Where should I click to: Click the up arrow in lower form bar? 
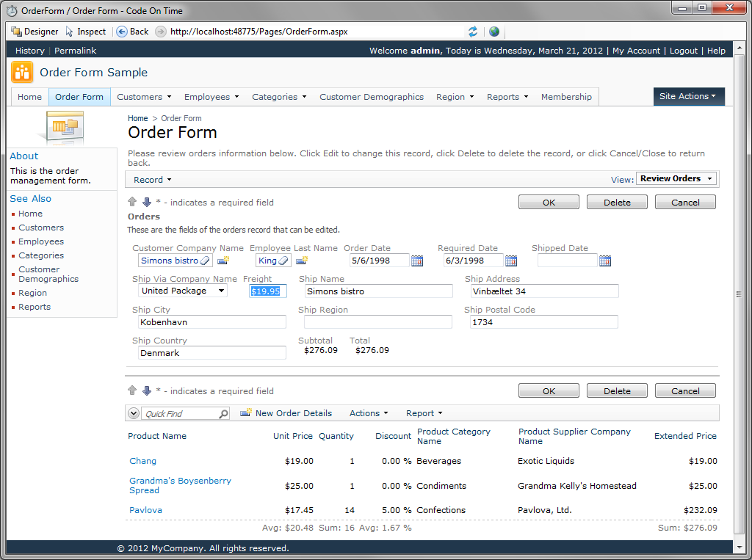pyautogui.click(x=132, y=390)
